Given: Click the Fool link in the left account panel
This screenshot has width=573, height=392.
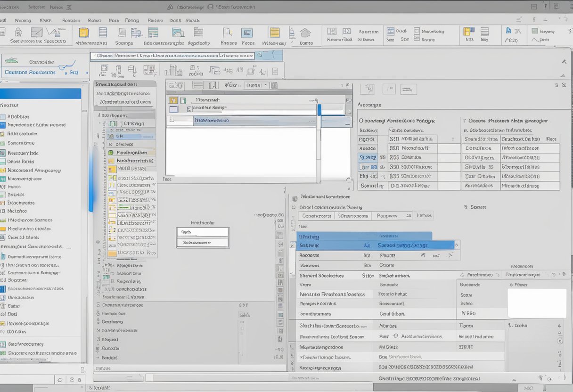Looking at the screenshot, I should [74, 73].
